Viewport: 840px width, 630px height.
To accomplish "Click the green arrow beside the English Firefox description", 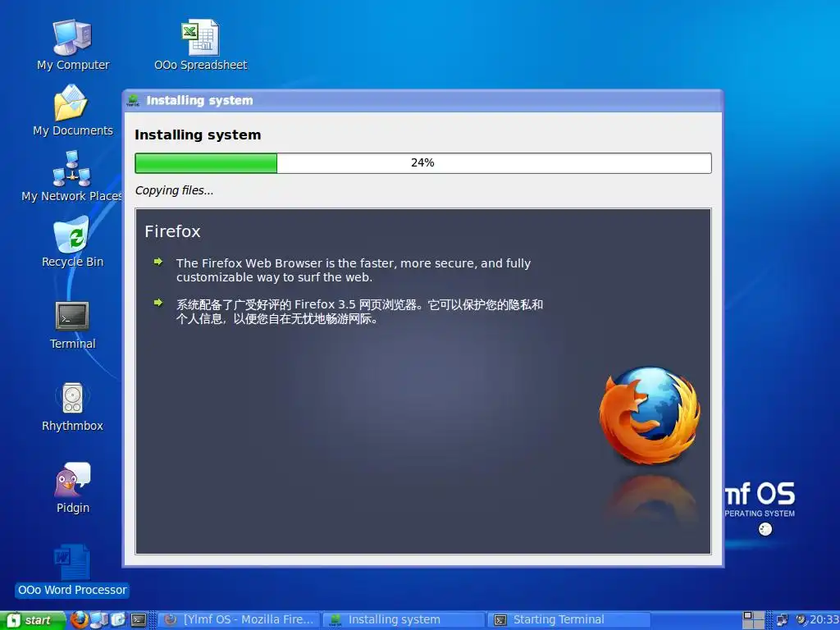I will (x=158, y=262).
